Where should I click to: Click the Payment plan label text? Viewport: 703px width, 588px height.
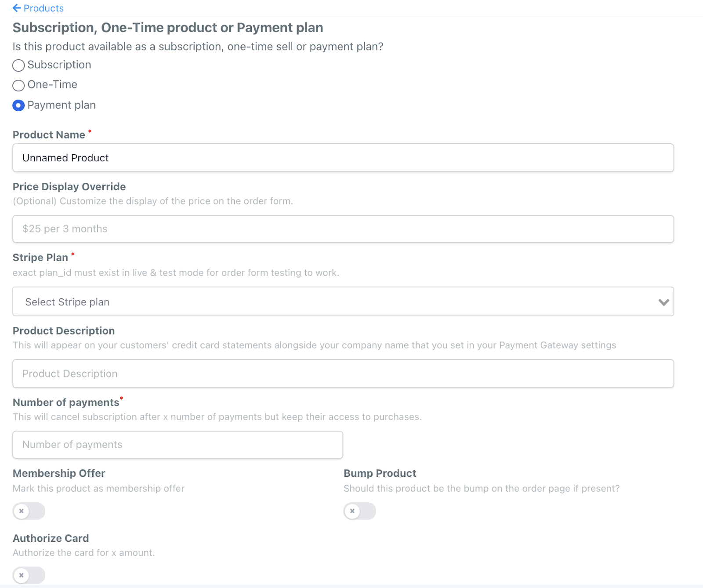(62, 105)
